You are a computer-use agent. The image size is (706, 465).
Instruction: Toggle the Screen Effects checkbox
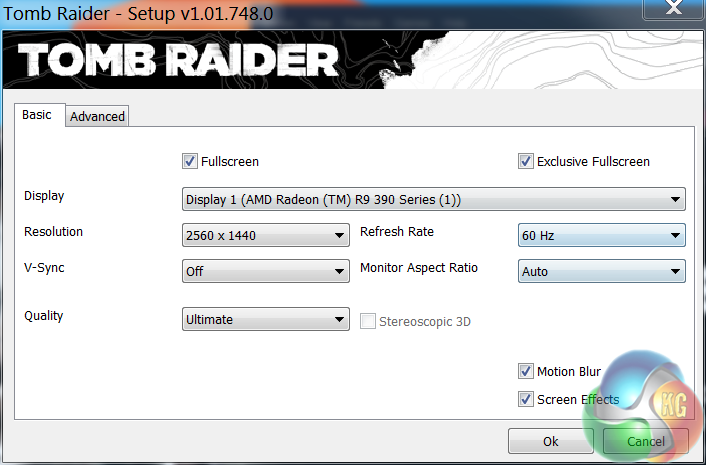[525, 399]
